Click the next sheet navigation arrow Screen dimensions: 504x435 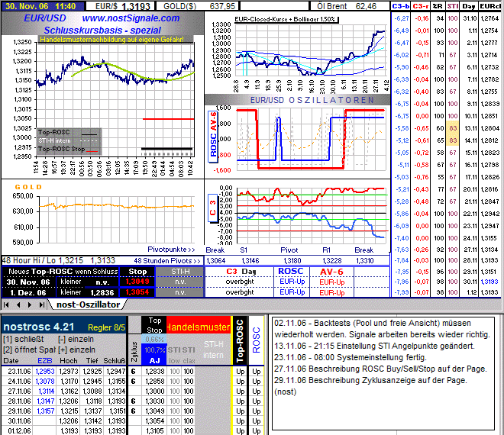(30, 304)
